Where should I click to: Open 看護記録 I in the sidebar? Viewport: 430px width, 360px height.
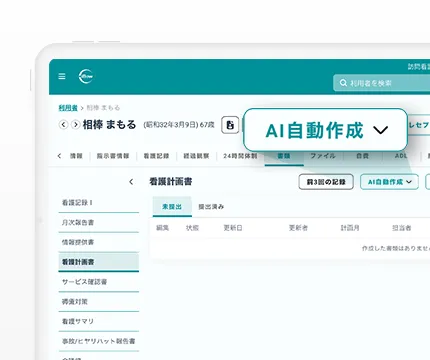pos(99,202)
